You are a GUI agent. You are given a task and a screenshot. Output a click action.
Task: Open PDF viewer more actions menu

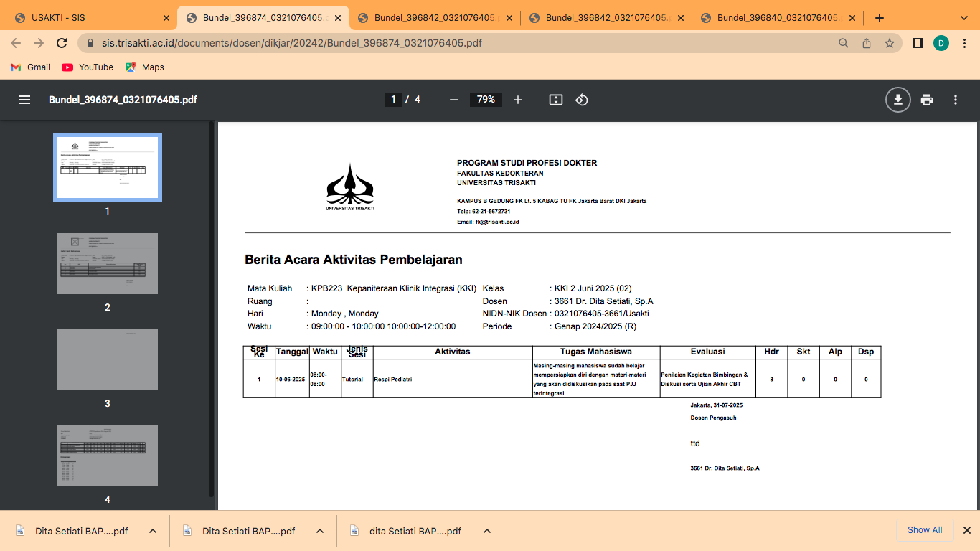[x=956, y=100]
